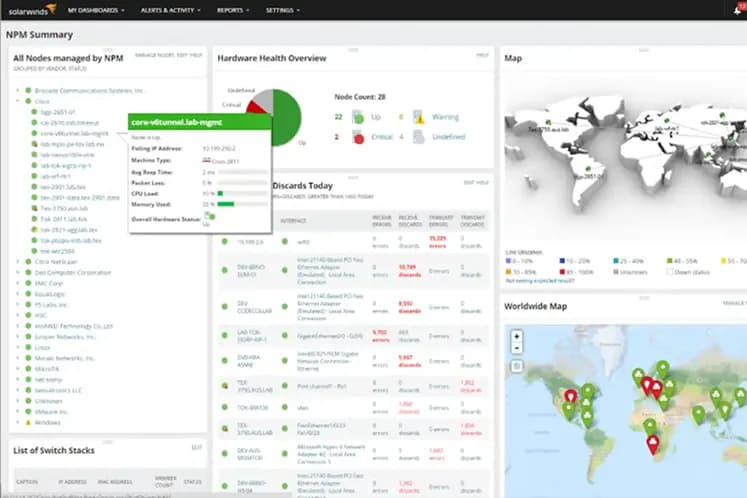The width and height of the screenshot is (747, 498).
Task: Click the node status icon in DEV-AUS-MONITOR row
Action: [x=225, y=454]
